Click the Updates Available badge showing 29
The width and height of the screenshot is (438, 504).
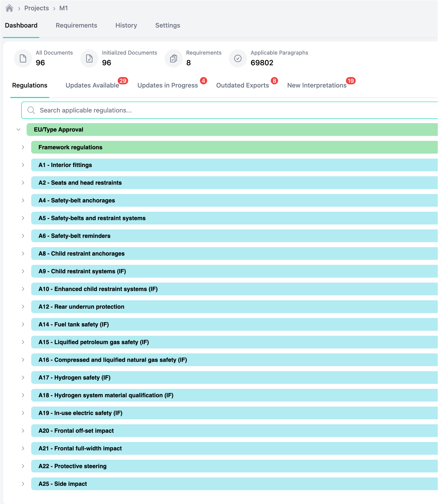[123, 81]
